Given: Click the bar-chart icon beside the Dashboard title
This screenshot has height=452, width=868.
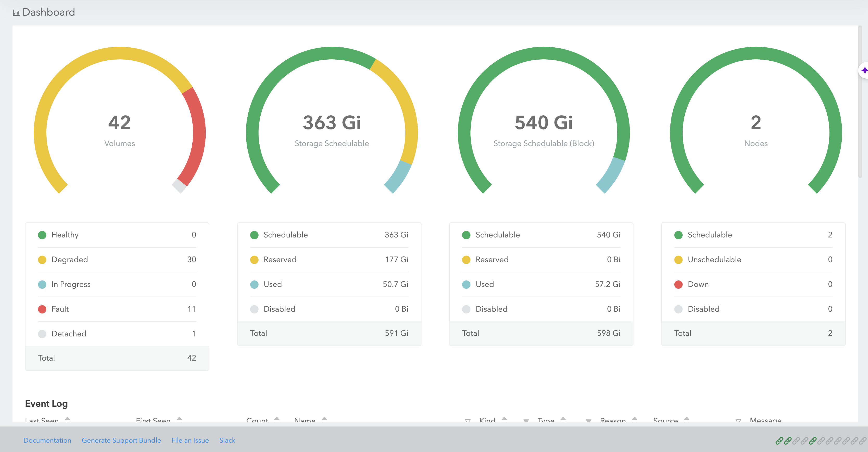Looking at the screenshot, I should [x=16, y=12].
